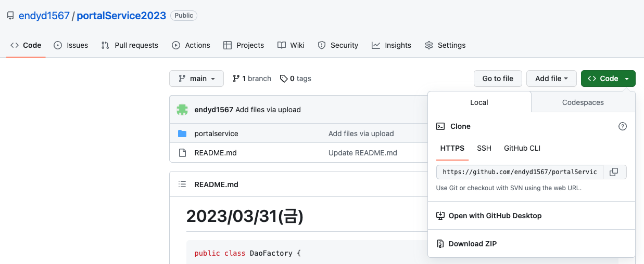Open the endyd1567 avatar image

pos(182,110)
